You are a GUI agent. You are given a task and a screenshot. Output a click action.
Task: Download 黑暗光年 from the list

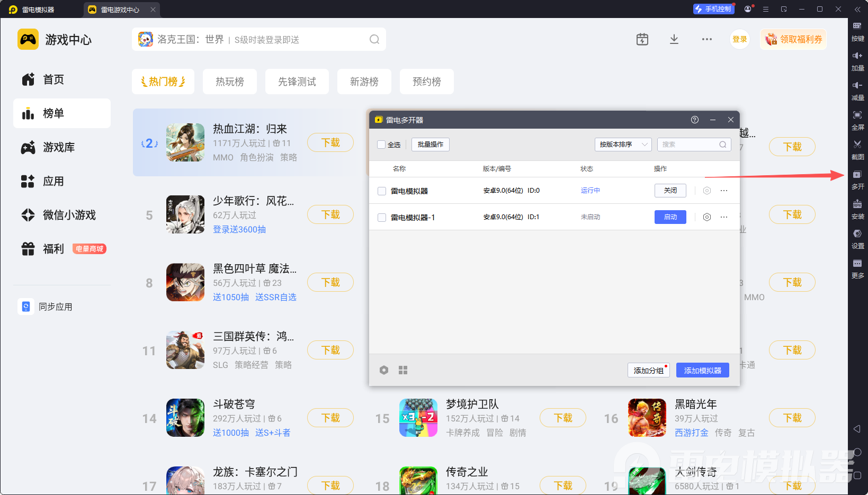792,418
